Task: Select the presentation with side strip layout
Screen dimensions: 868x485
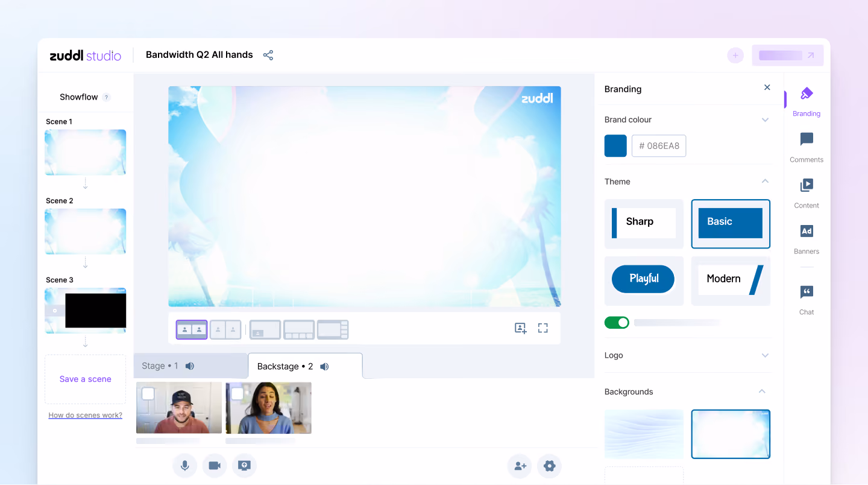Action: (x=333, y=330)
